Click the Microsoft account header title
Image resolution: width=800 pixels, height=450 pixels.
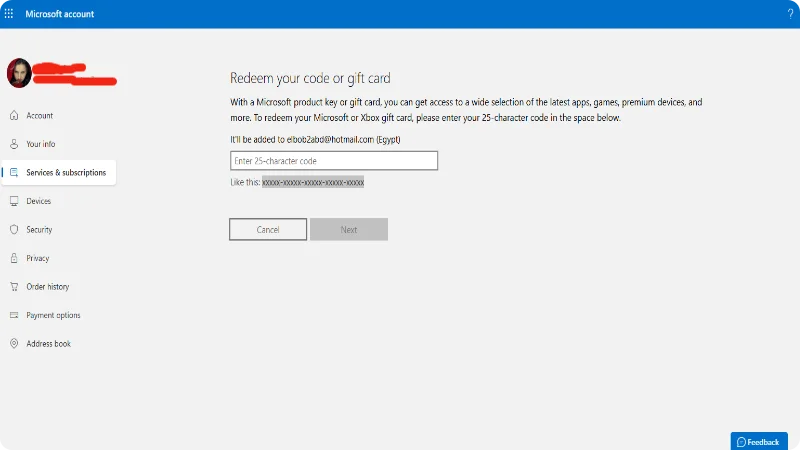pyautogui.click(x=60, y=14)
